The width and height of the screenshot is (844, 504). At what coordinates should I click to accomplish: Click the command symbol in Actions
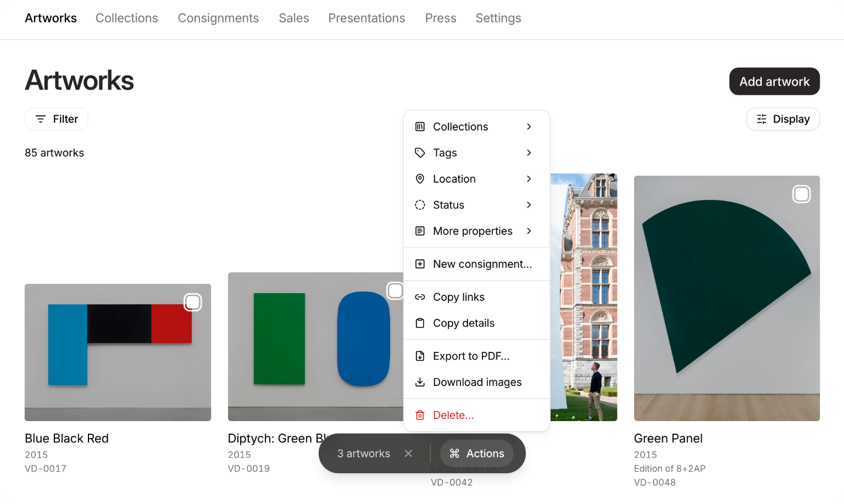point(454,453)
